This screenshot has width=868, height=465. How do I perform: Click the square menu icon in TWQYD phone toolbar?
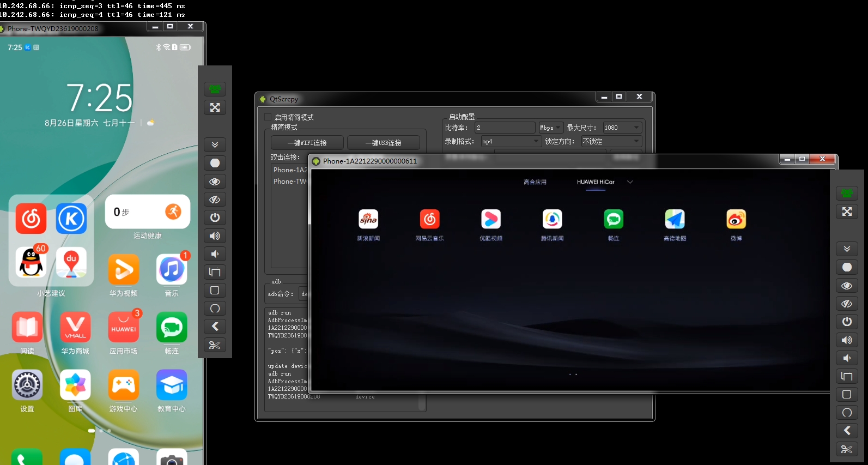(x=215, y=290)
